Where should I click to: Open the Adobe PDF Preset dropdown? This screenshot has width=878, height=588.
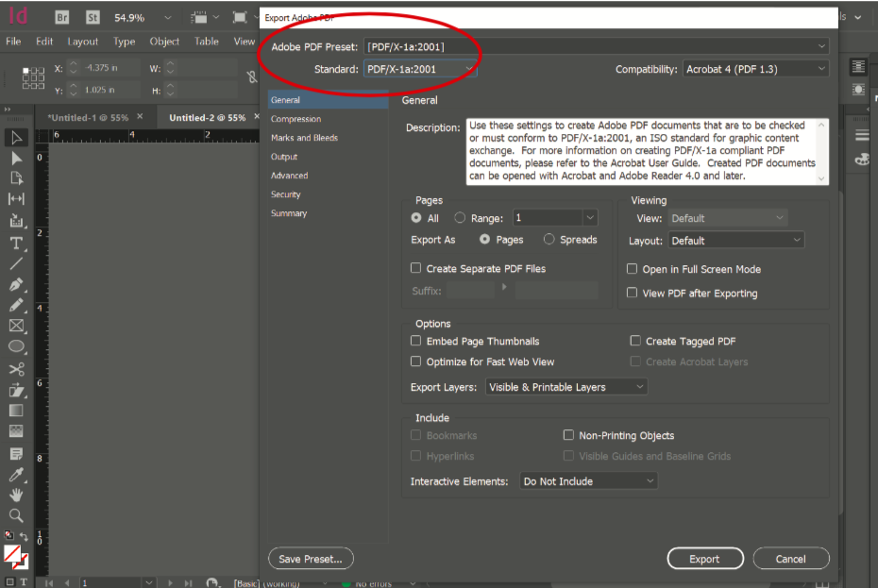tap(597, 46)
